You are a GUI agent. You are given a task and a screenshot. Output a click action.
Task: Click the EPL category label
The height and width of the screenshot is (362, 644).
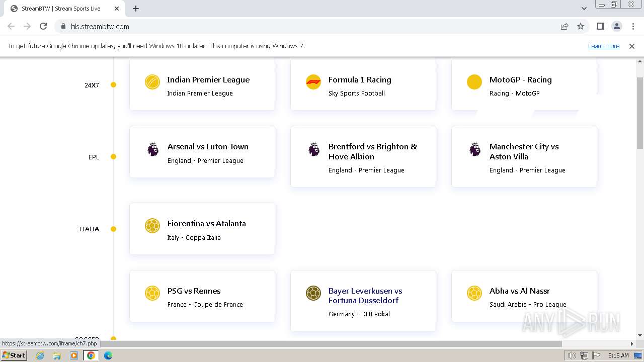[x=94, y=157]
